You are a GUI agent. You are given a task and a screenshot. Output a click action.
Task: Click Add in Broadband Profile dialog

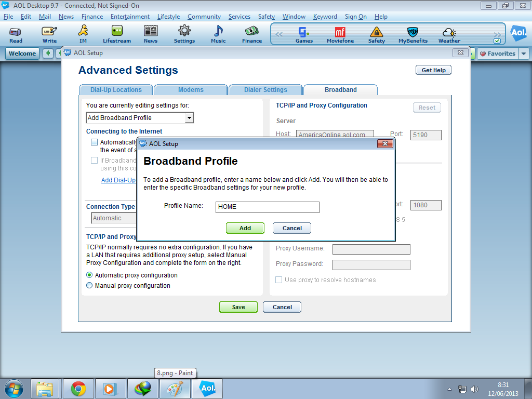click(x=245, y=228)
